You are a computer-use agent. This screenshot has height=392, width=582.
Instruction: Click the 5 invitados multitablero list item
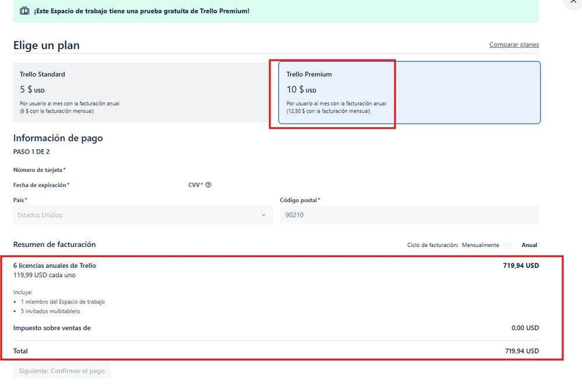click(x=50, y=311)
